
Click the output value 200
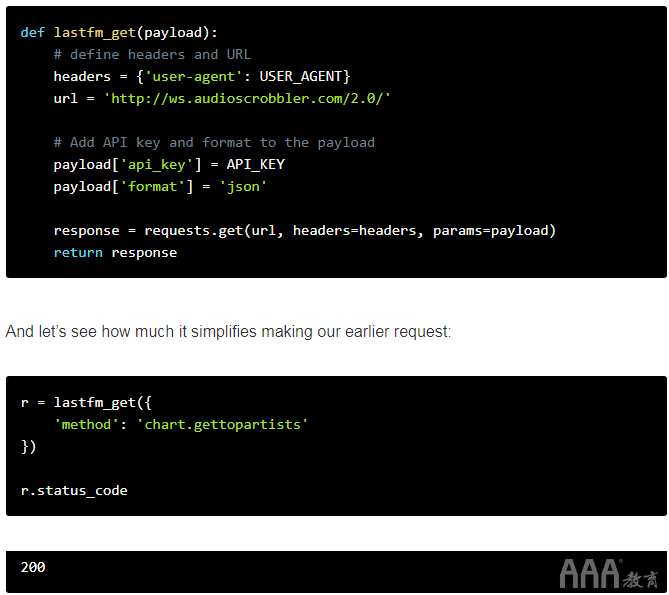point(33,567)
